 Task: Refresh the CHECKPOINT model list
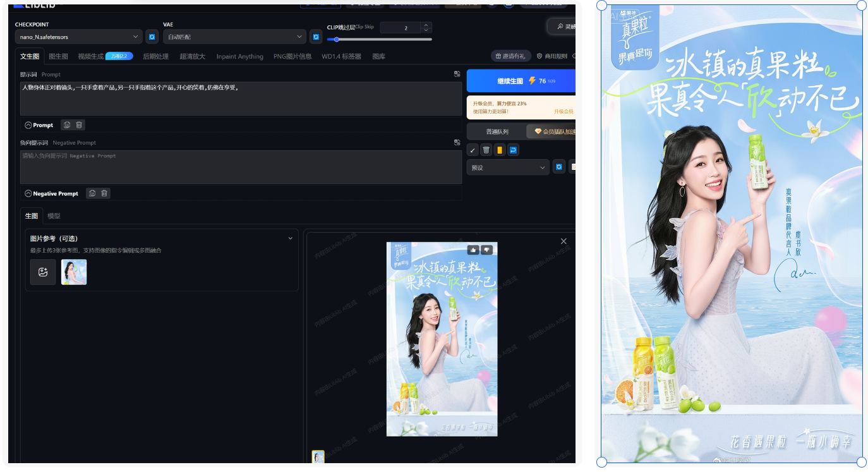[152, 37]
